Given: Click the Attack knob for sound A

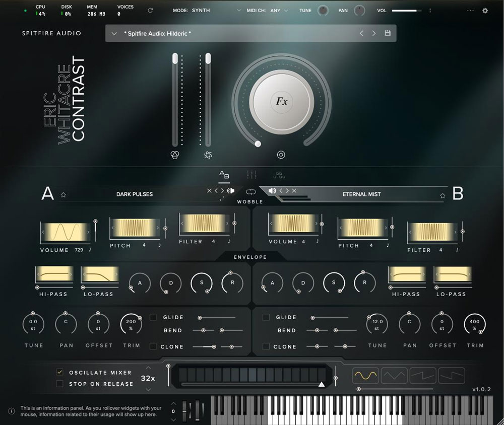Looking at the screenshot, I should click(x=140, y=283).
